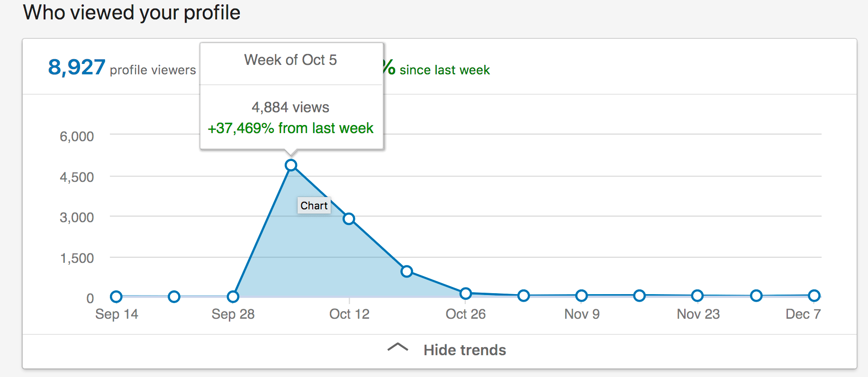The height and width of the screenshot is (377, 868).
Task: Click the Hide trends text link
Action: click(x=464, y=350)
